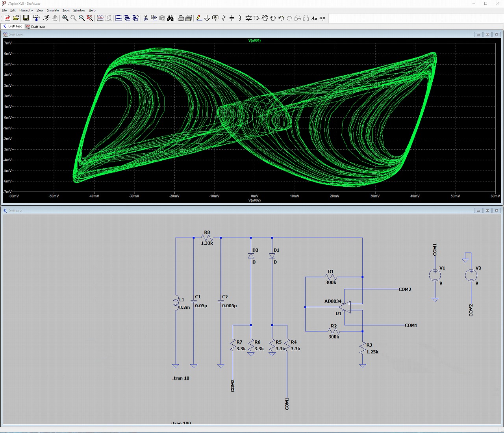This screenshot has height=433, width=504.
Task: Click the V1 source label
Action: click(442, 268)
